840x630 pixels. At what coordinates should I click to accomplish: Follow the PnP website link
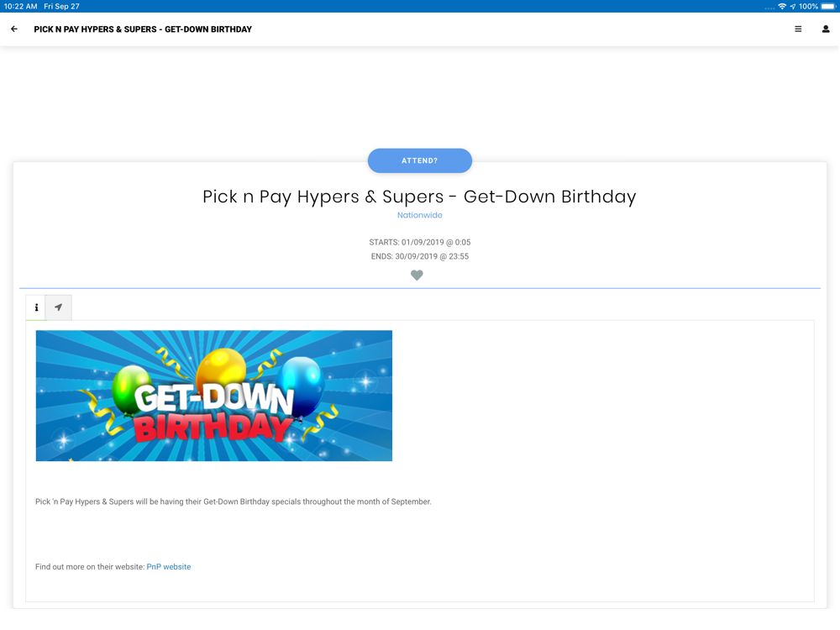169,567
